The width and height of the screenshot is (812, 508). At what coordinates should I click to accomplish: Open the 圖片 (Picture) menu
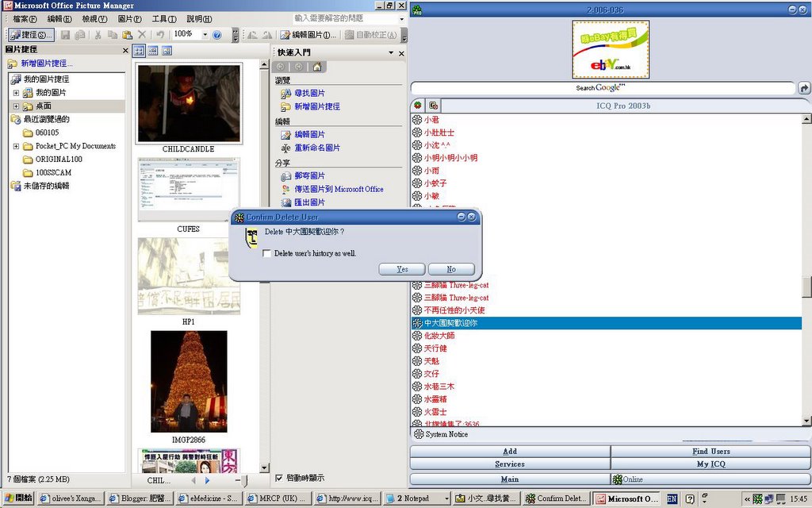click(x=129, y=19)
